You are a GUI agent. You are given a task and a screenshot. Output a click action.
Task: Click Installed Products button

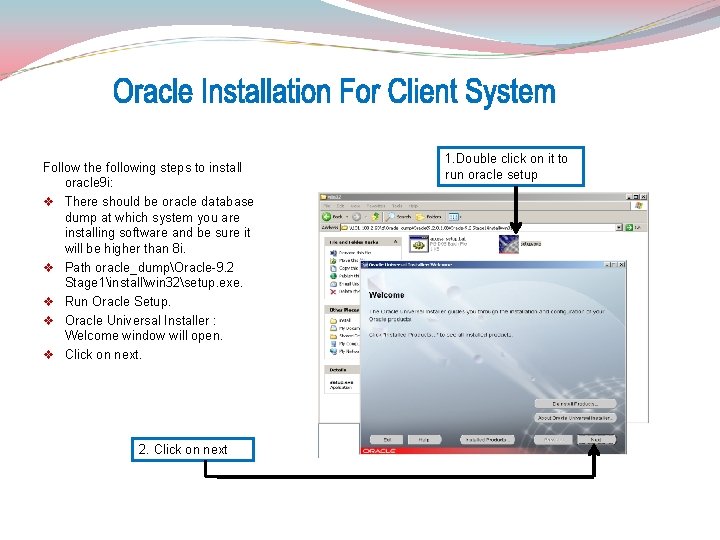point(487,440)
